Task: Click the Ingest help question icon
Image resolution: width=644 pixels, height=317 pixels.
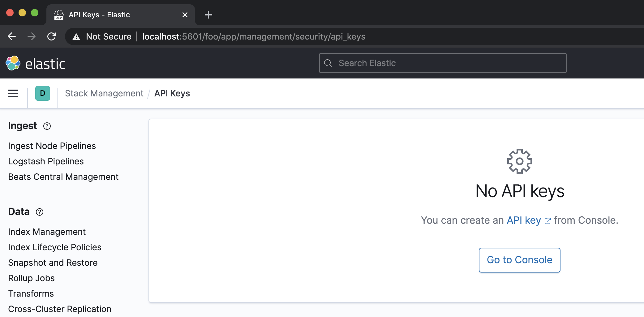Action: [47, 126]
